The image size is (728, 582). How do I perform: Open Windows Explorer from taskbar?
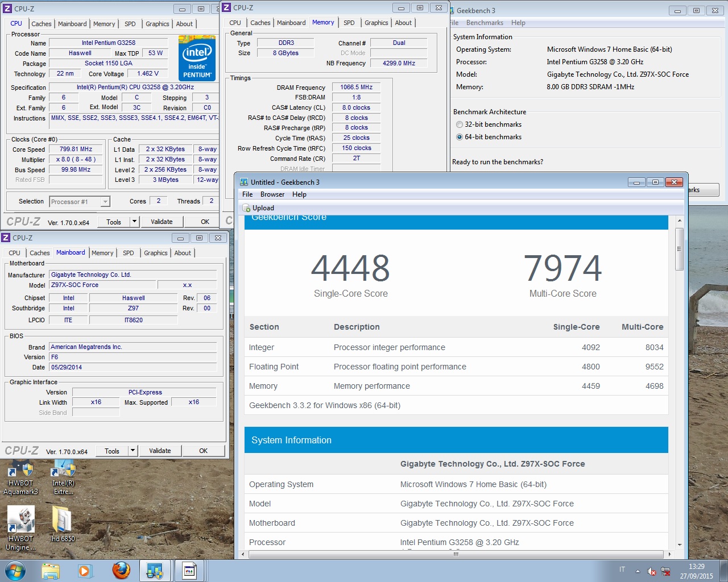pos(51,571)
